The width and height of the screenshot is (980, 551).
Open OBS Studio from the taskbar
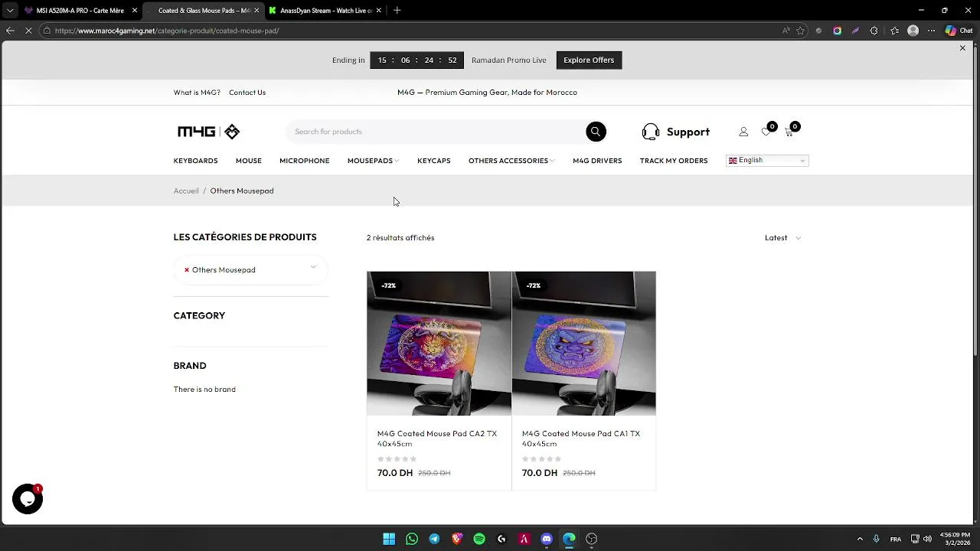point(591,539)
